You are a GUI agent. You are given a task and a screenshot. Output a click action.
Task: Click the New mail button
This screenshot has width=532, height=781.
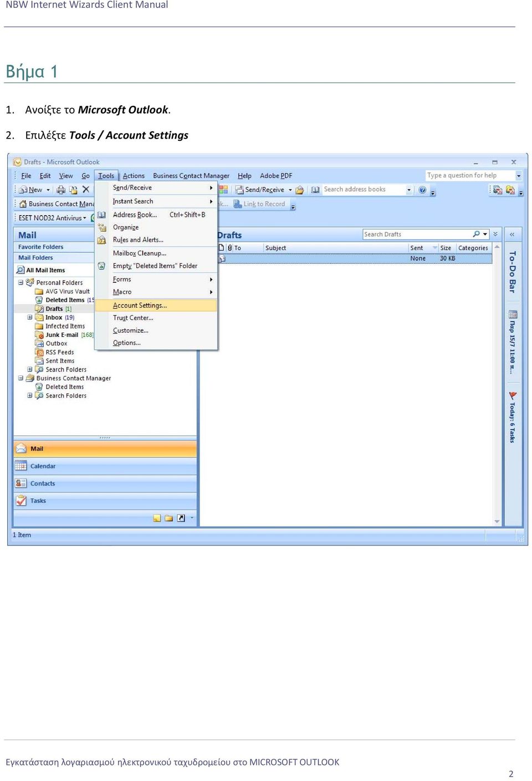pyautogui.click(x=31, y=190)
